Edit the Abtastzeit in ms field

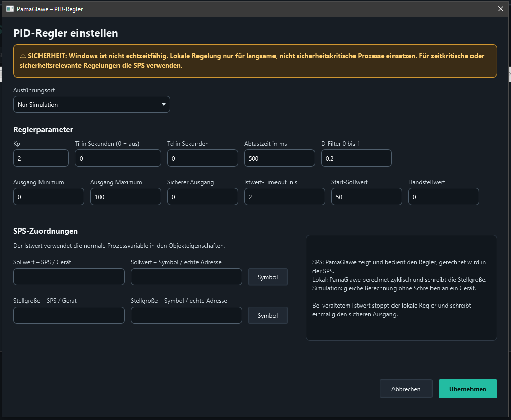pyautogui.click(x=279, y=158)
